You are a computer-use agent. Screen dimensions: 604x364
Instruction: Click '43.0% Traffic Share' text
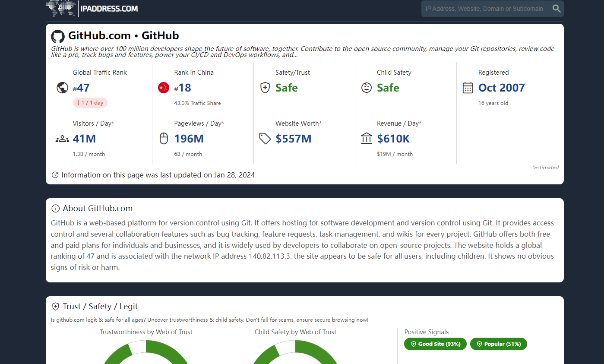[x=197, y=103]
